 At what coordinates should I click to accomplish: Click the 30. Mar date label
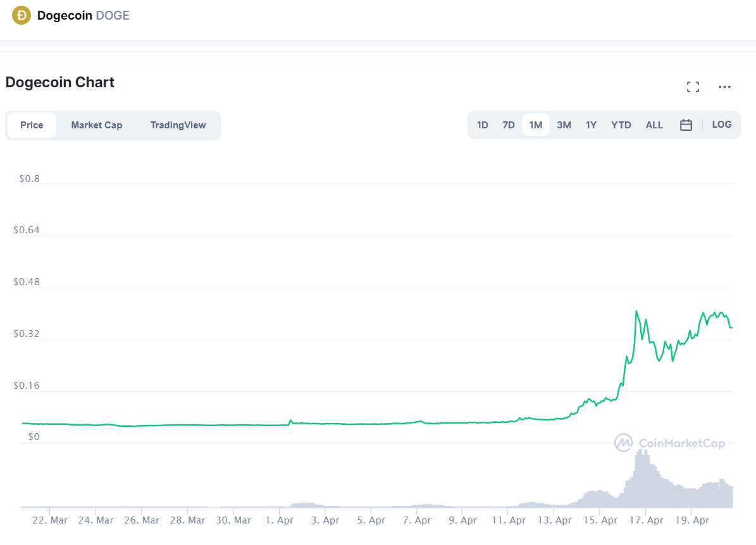pos(233,520)
